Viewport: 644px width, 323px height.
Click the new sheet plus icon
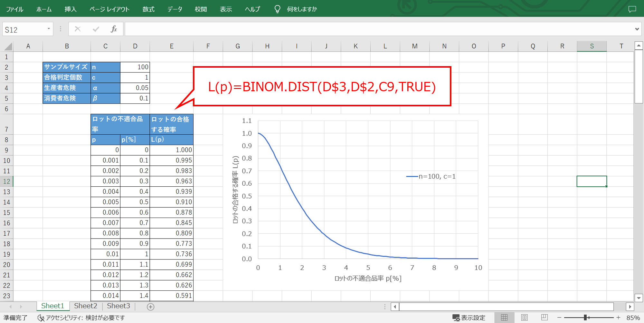pos(150,307)
